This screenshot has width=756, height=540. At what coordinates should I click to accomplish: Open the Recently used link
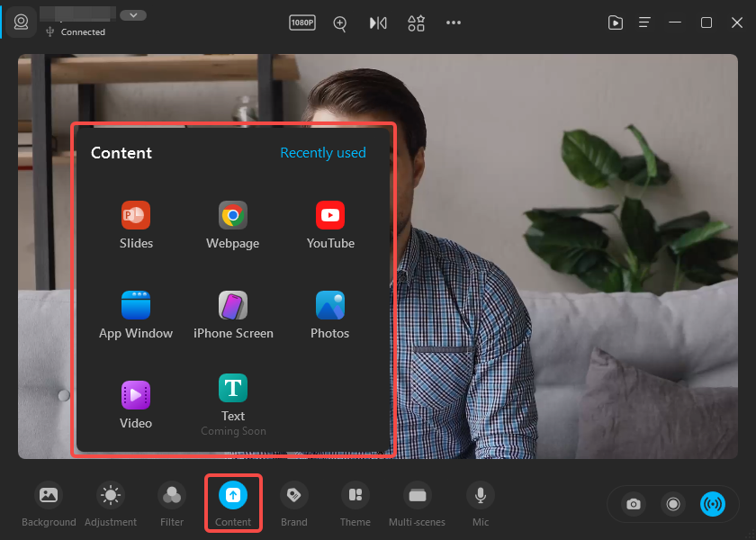(323, 153)
